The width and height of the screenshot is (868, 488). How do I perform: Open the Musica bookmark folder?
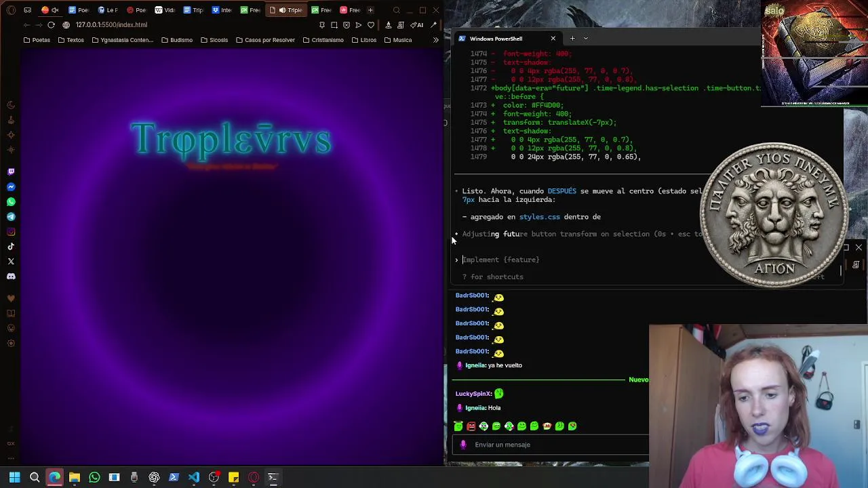[x=398, y=40]
